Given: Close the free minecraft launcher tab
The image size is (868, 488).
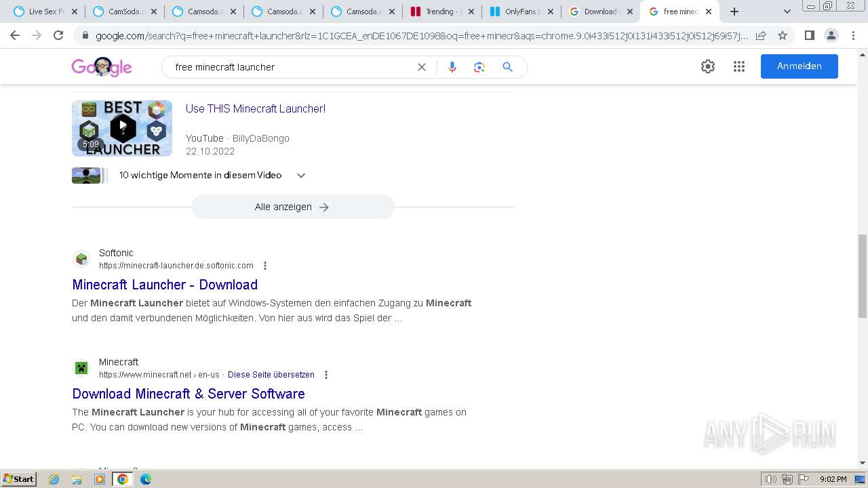Looking at the screenshot, I should point(709,12).
